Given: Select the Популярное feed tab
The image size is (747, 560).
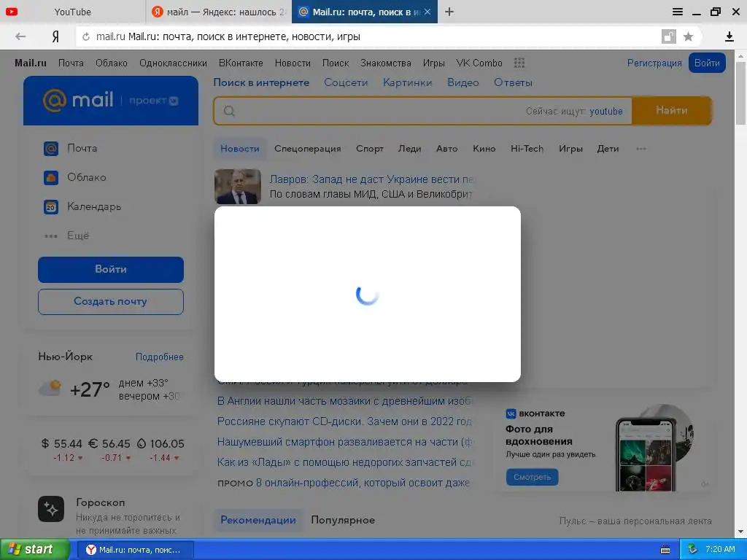Looking at the screenshot, I should click(x=343, y=520).
